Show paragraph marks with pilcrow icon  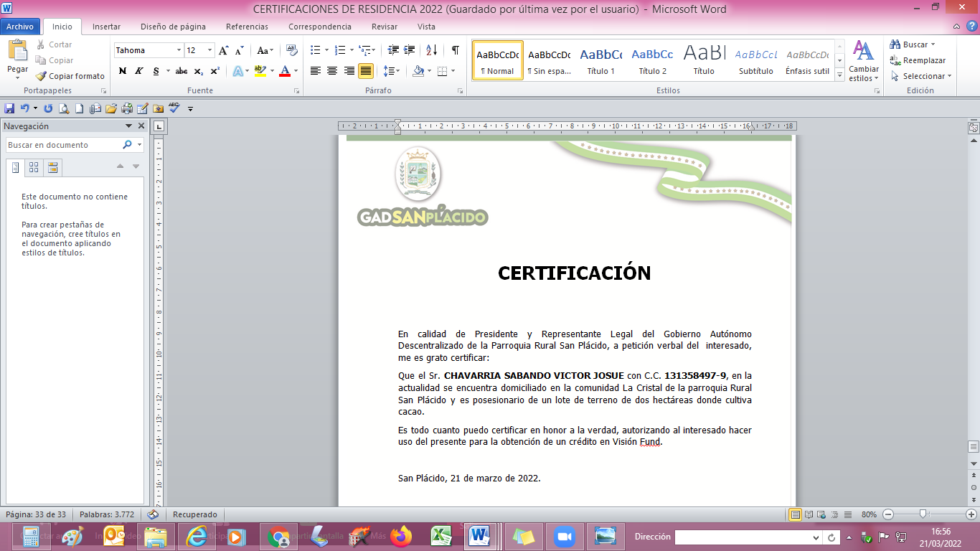tap(455, 50)
